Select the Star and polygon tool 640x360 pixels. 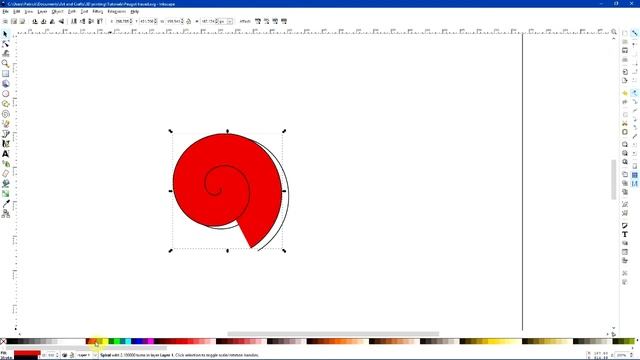coord(5,104)
